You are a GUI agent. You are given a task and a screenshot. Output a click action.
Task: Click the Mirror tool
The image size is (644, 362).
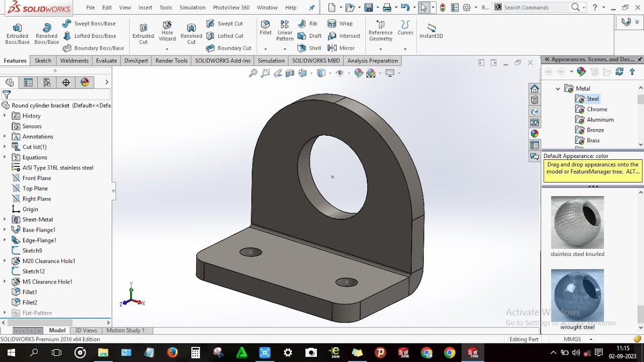(x=341, y=48)
